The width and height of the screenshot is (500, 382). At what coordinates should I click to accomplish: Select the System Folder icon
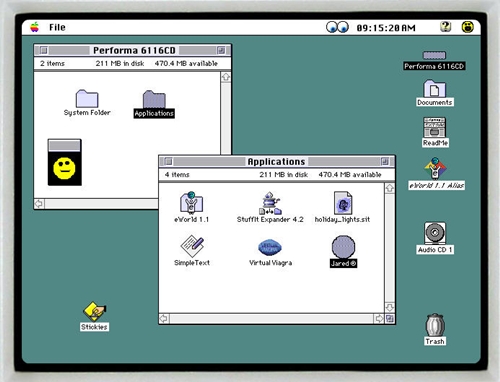tap(87, 98)
